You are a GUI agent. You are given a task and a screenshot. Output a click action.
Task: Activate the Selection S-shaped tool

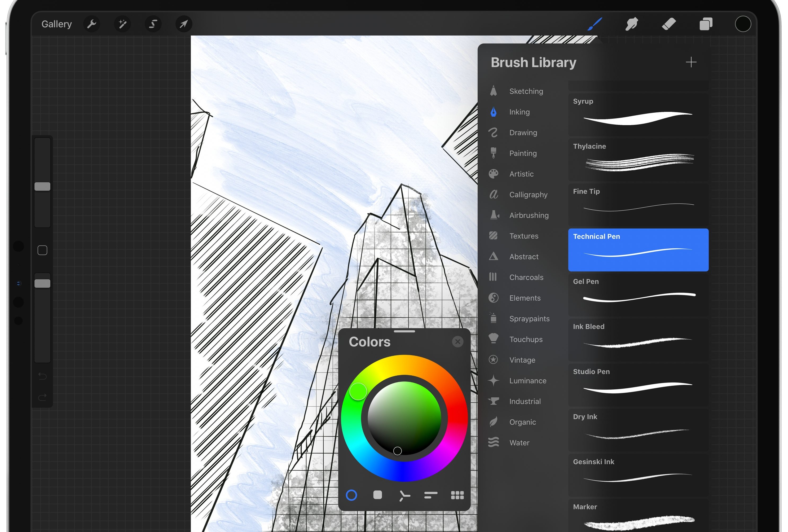coord(153,24)
